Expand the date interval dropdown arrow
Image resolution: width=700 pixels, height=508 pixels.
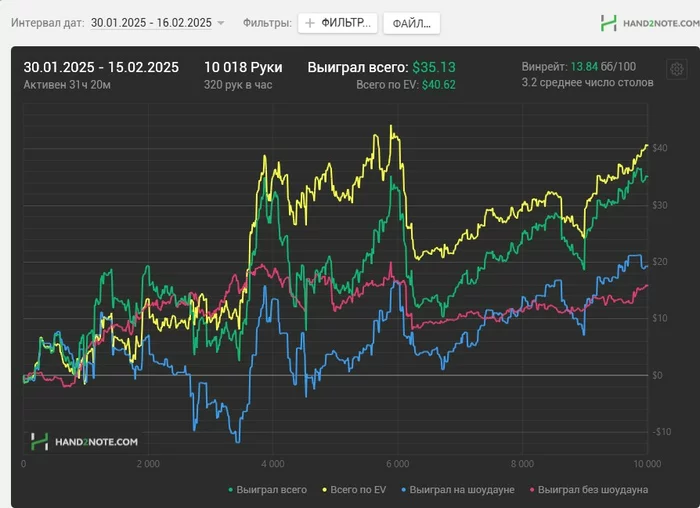tap(221, 23)
